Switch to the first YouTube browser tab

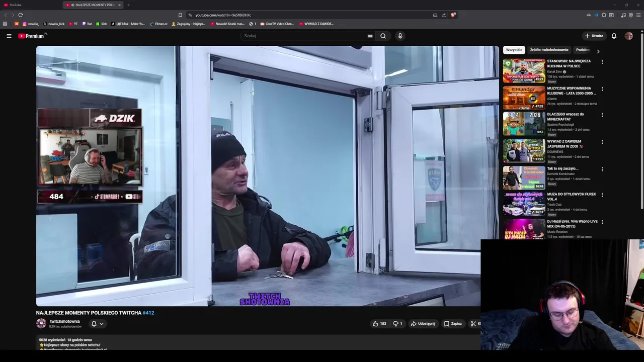pos(30,5)
